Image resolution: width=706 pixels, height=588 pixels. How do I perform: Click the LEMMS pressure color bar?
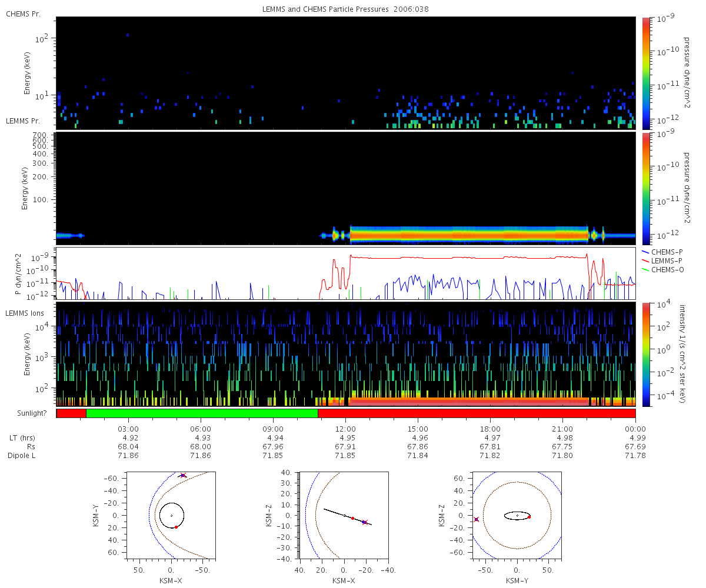tap(646, 188)
